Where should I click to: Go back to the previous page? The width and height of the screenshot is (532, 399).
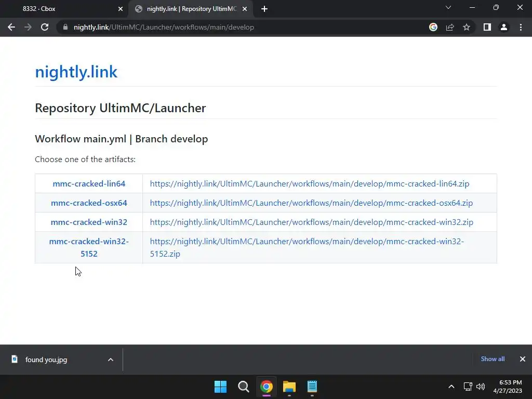pyautogui.click(x=11, y=27)
